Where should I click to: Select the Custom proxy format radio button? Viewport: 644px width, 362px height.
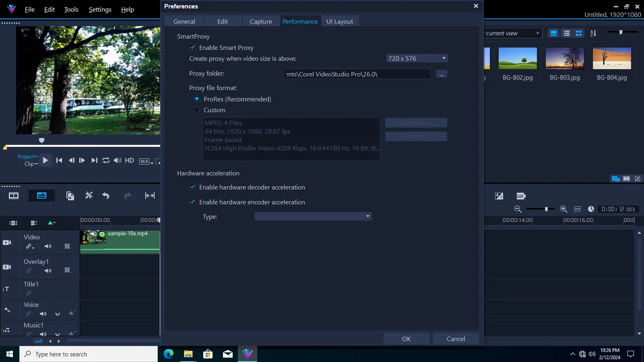[x=197, y=109]
